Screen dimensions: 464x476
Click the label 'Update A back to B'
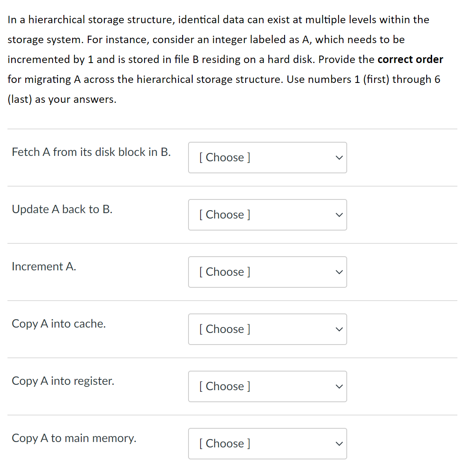coord(62,209)
